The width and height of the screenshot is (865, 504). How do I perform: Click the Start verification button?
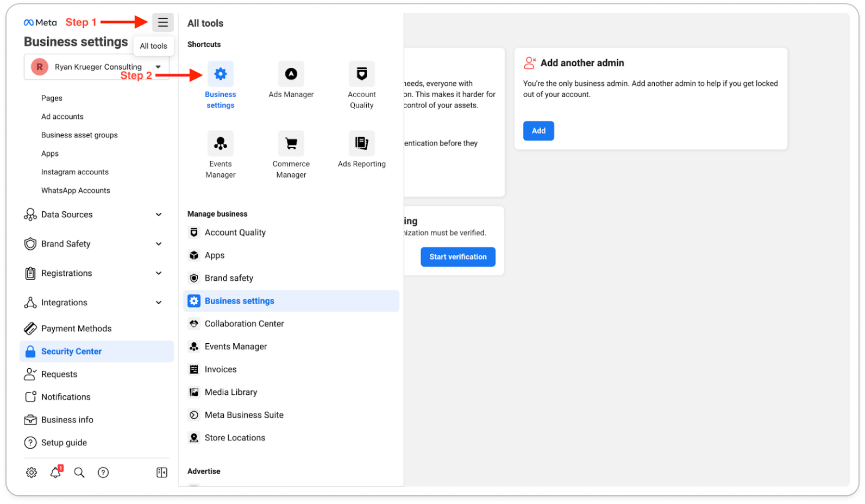click(x=458, y=257)
